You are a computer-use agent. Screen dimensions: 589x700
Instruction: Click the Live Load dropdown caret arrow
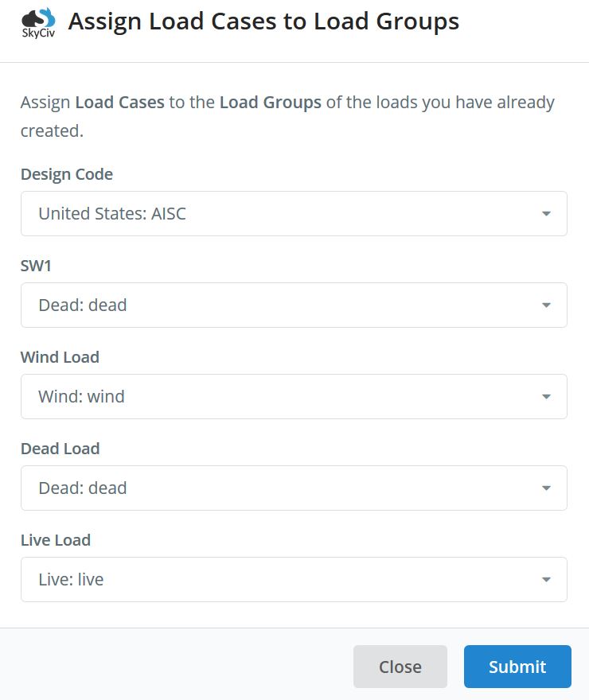546,580
